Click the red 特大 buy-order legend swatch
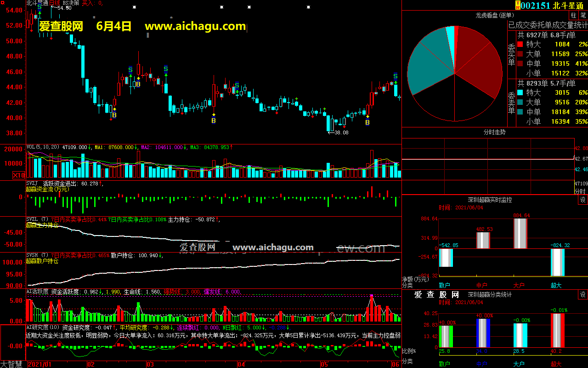This screenshot has width=588, height=368. pos(520,45)
